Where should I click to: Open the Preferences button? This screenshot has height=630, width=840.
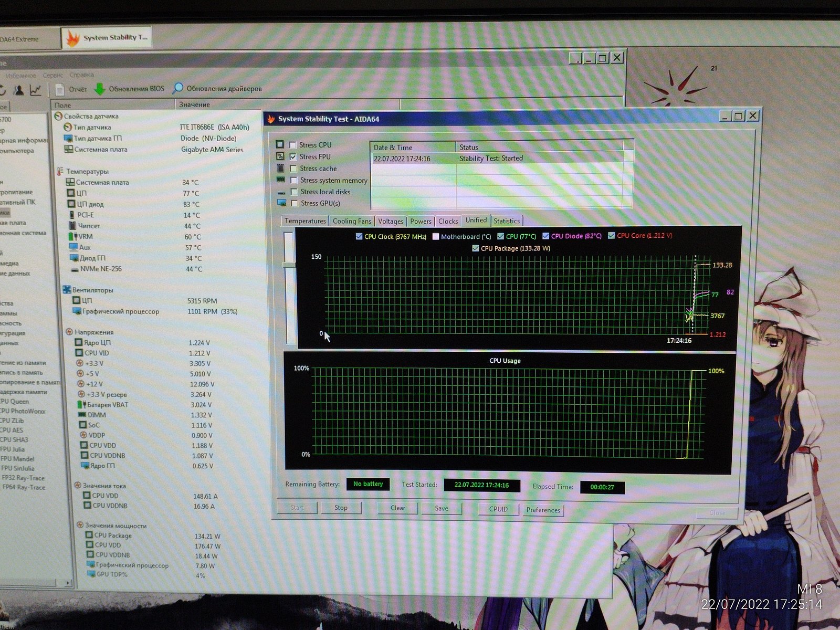tap(543, 510)
